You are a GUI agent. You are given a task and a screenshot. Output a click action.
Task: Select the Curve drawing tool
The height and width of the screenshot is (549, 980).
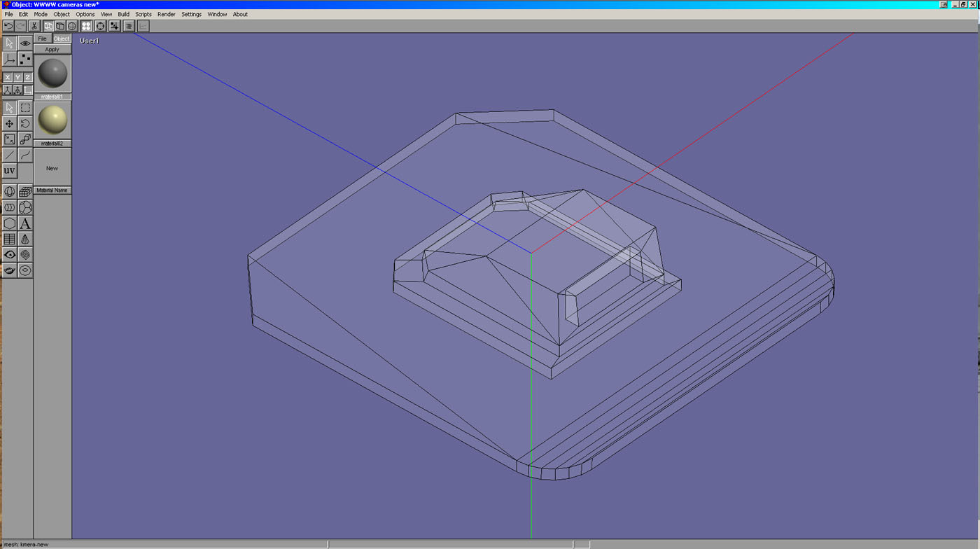click(x=25, y=155)
